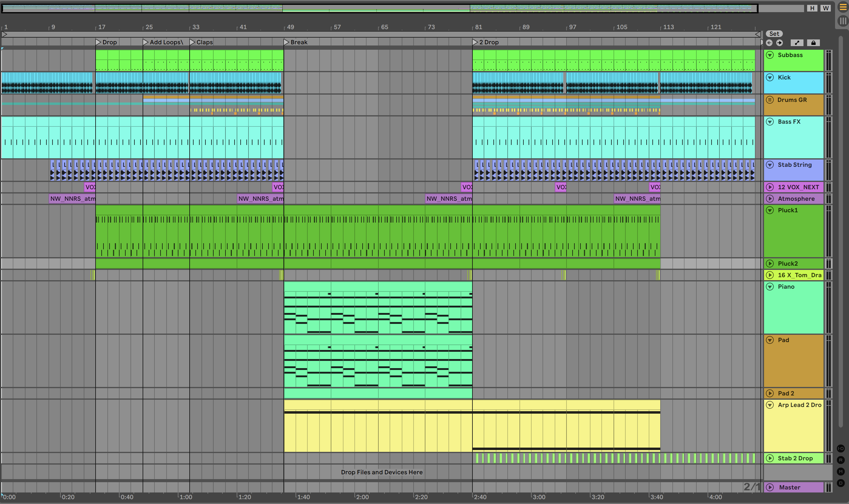Collapse the Subbass track
This screenshot has width=849, height=504.
770,55
